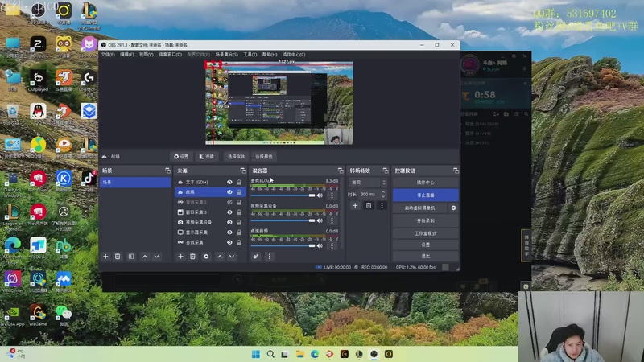
Task: Open the ToDesk desktop shortcut
Action: pos(38,248)
